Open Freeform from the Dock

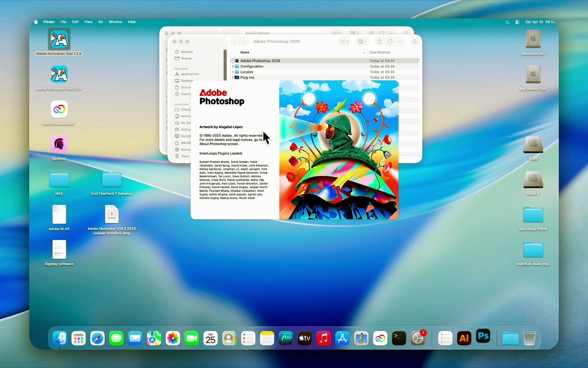286,338
